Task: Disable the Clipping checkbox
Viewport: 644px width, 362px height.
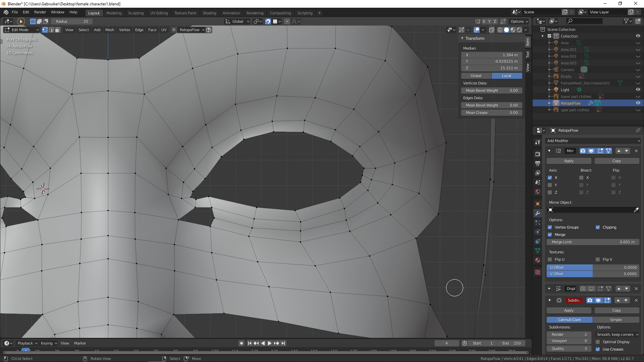Action: coord(598,227)
